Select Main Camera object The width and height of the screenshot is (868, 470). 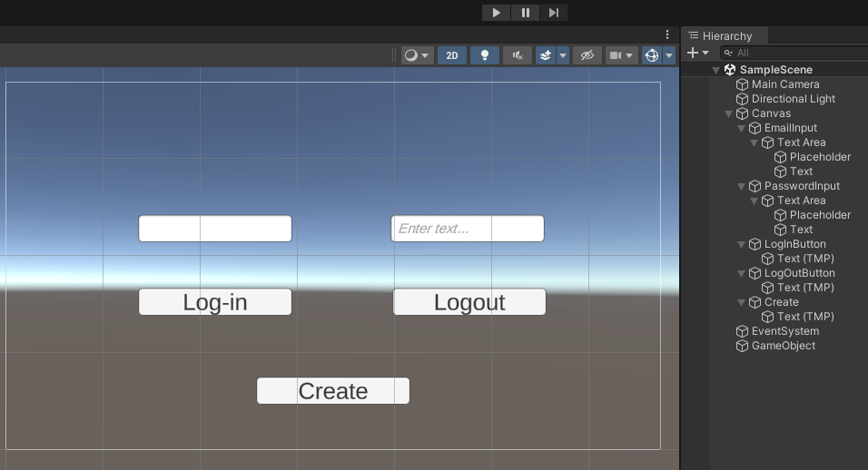coord(785,84)
